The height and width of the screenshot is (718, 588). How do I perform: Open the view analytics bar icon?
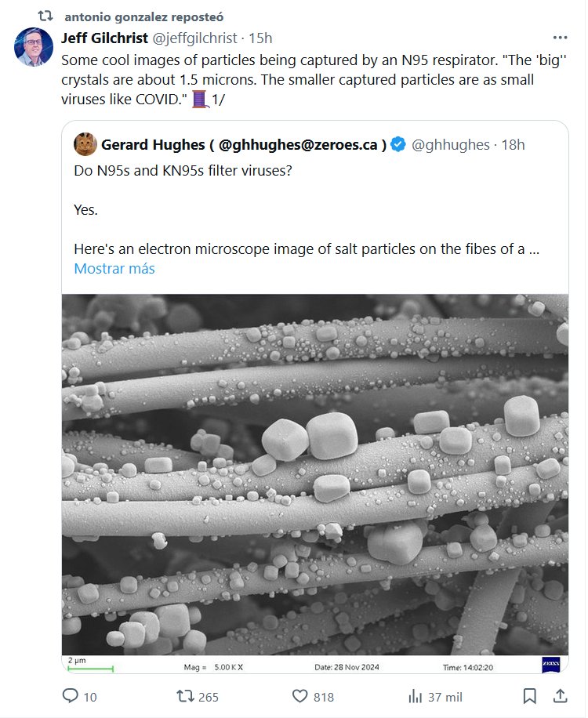(416, 696)
